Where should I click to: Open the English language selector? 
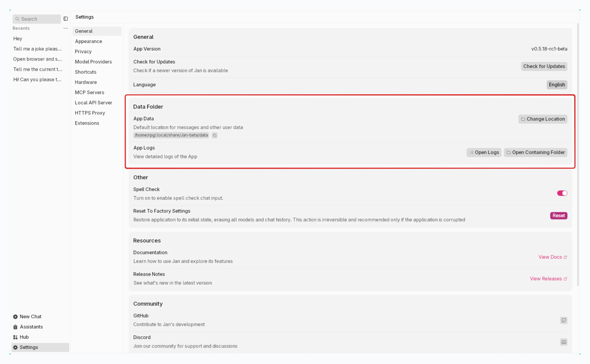pyautogui.click(x=557, y=85)
